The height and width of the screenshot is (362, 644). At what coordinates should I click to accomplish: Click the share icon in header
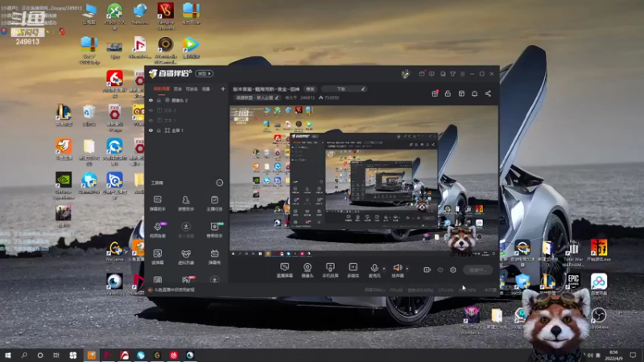488,93
